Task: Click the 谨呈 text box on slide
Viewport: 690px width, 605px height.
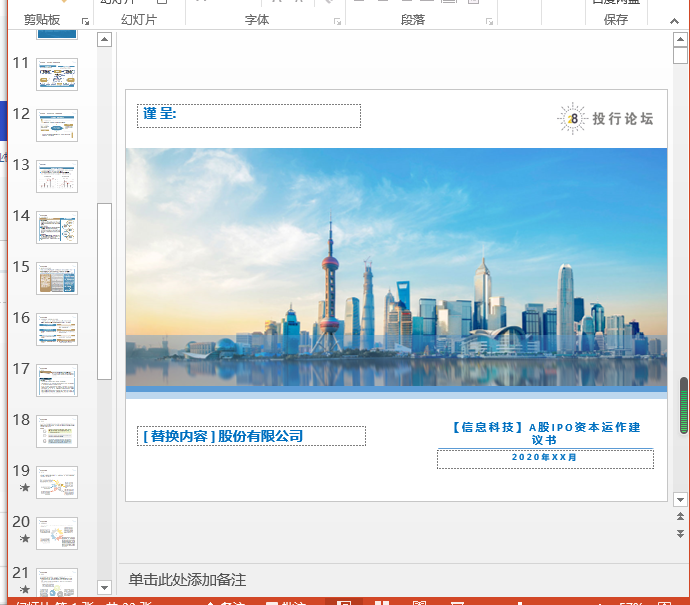Action: pyautogui.click(x=249, y=116)
